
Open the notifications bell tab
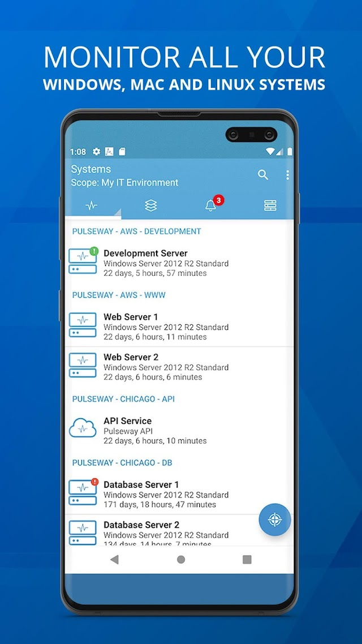210,206
